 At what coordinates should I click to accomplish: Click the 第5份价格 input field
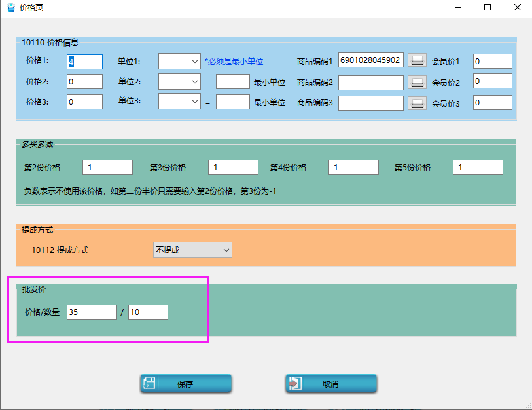click(478, 168)
